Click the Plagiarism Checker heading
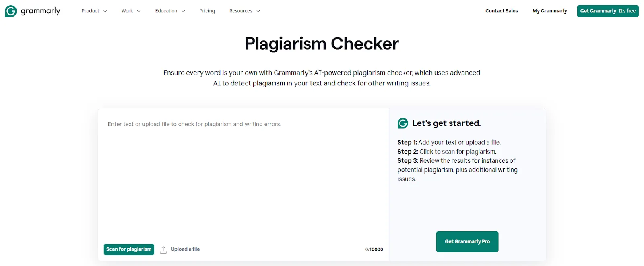 322,44
